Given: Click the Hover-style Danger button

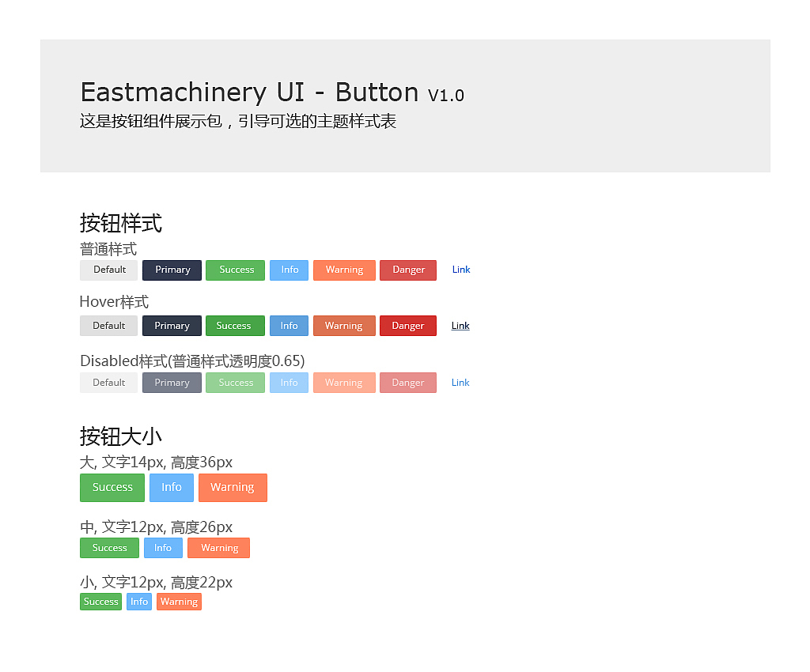Looking at the screenshot, I should click(408, 326).
